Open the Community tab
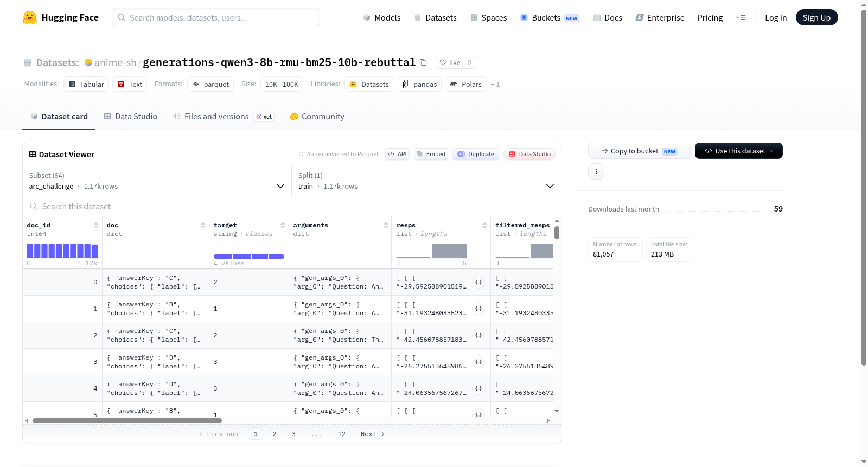Screen dimensions: 868x467 [317, 116]
